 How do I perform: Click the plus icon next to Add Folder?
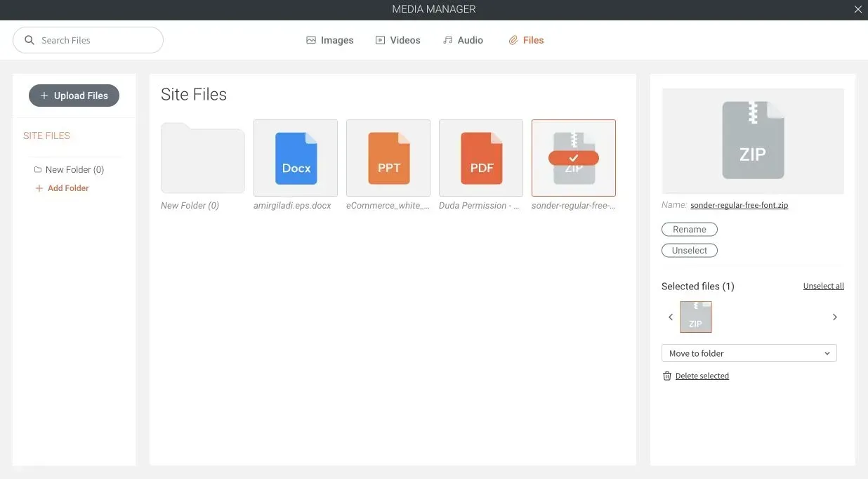click(x=39, y=188)
